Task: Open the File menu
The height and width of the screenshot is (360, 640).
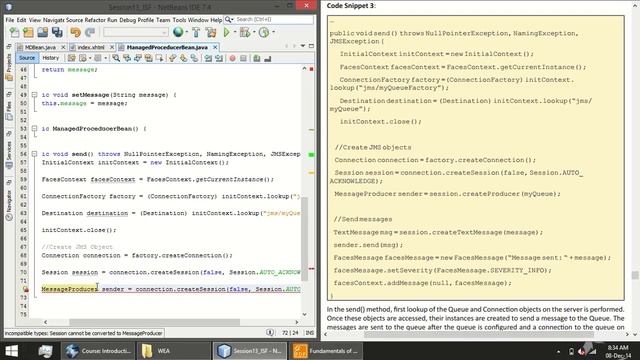Action: click(x=10, y=20)
